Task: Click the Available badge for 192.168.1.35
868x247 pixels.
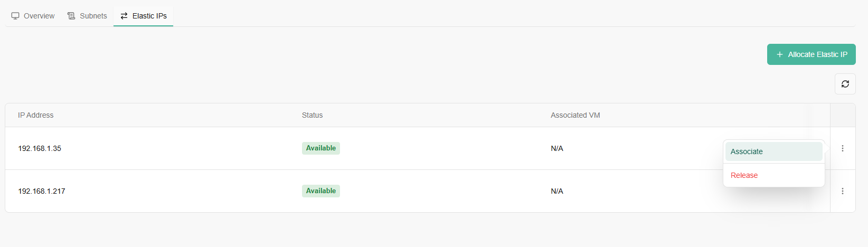Action: point(320,148)
